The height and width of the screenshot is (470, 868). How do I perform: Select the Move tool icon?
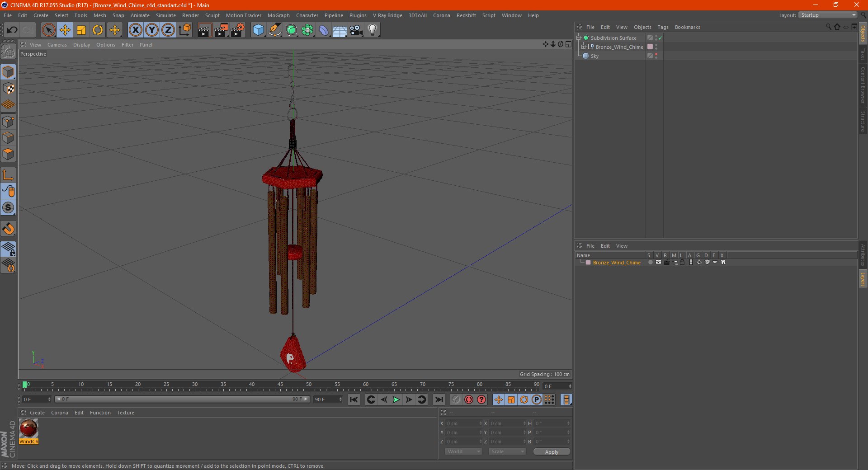point(65,30)
